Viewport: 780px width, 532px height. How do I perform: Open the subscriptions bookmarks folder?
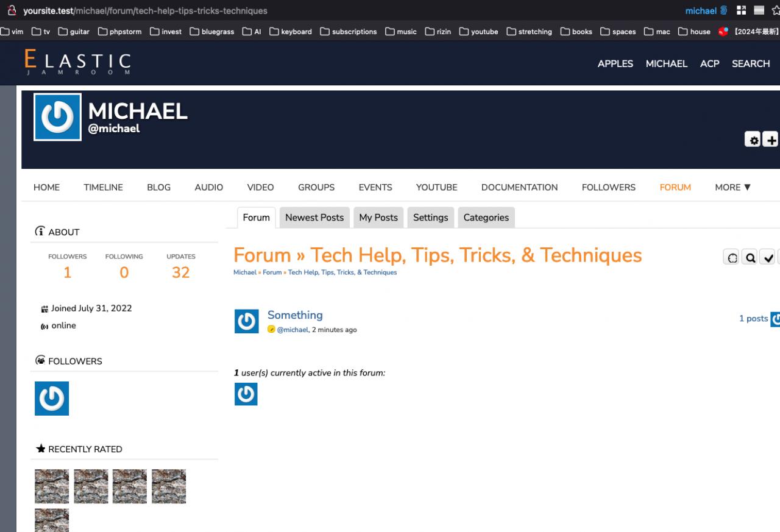349,32
